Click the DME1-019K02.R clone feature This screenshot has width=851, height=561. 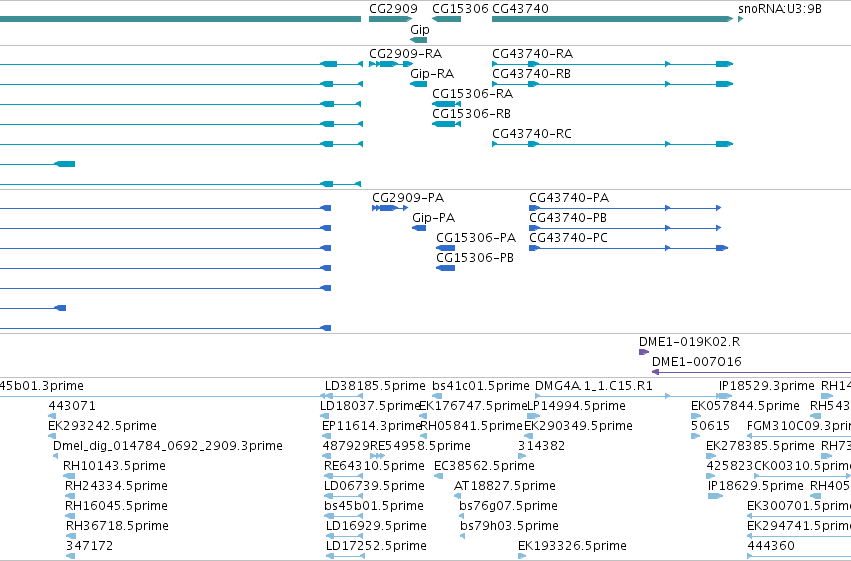click(x=689, y=342)
